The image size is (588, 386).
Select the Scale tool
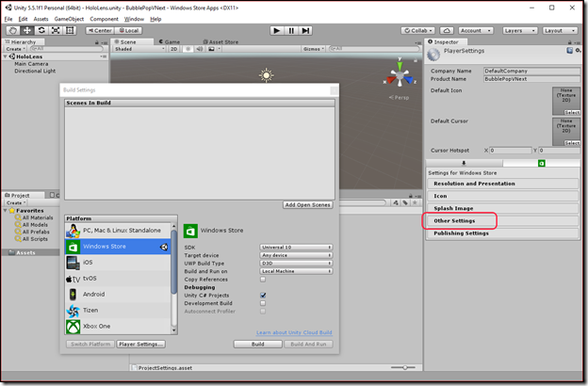click(x=56, y=31)
